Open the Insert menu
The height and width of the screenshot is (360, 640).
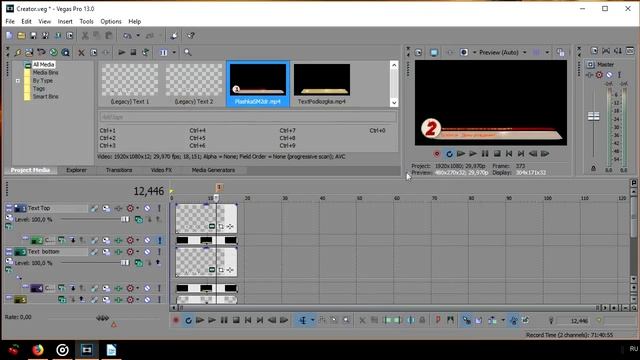click(65, 22)
